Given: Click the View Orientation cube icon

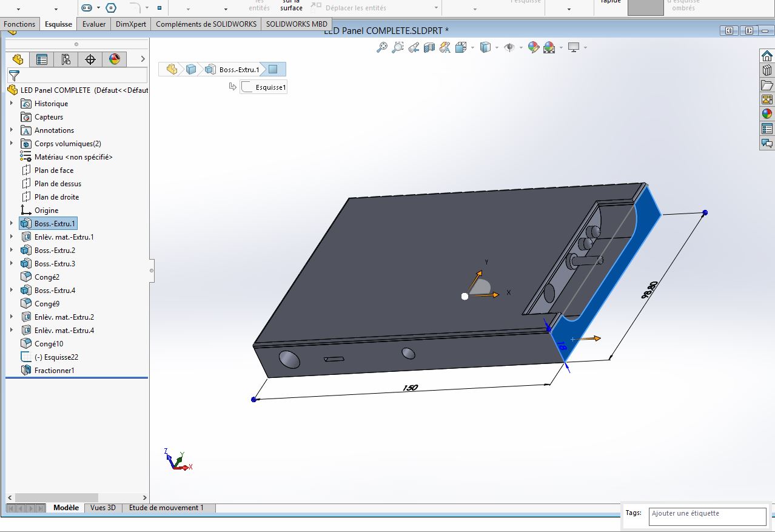Looking at the screenshot, I should (x=460, y=47).
